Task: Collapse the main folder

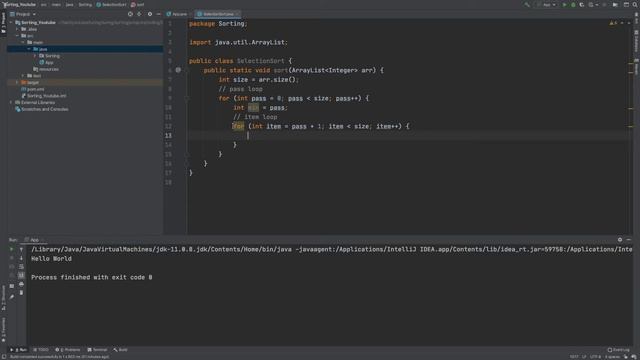Action: pyautogui.click(x=23, y=42)
